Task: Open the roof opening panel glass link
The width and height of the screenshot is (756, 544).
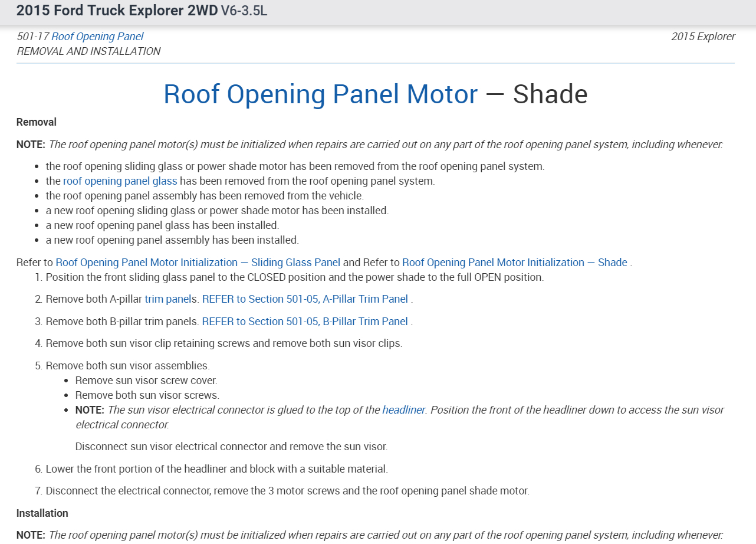Action: (120, 181)
